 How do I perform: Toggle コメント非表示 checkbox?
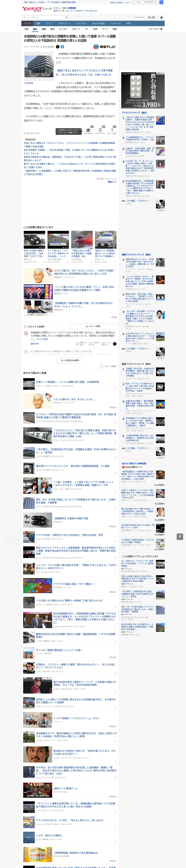point(102,366)
